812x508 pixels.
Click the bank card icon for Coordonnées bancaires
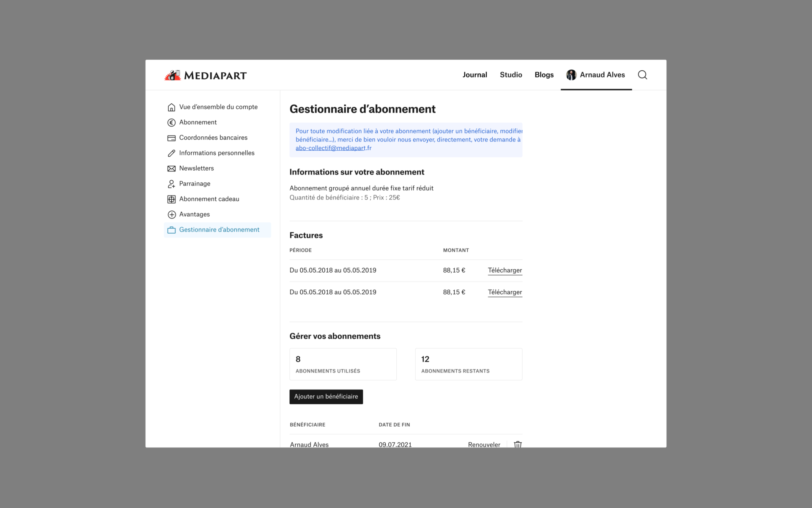tap(171, 138)
